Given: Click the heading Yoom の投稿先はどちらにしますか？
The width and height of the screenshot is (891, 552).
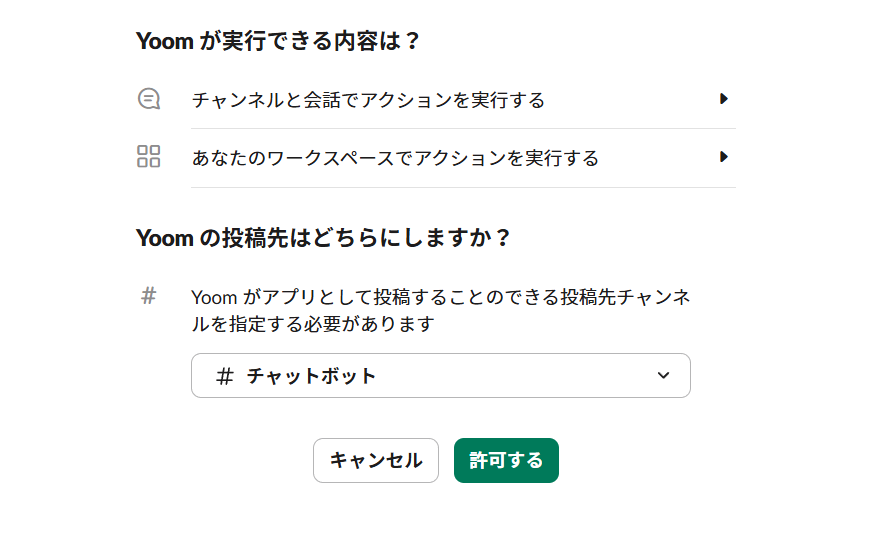Looking at the screenshot, I should [323, 238].
